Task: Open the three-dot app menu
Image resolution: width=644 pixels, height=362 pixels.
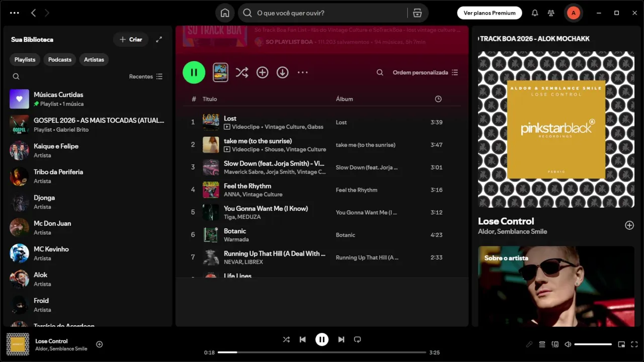Action: (x=15, y=13)
